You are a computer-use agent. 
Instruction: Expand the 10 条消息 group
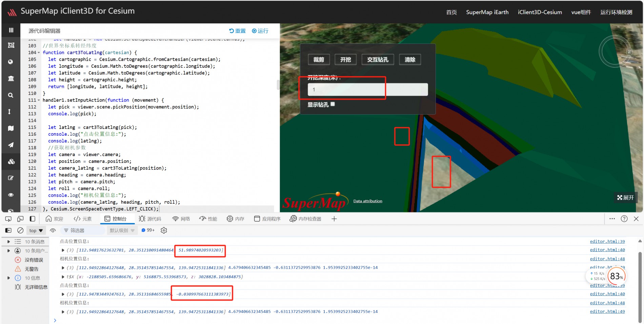pyautogui.click(x=8, y=242)
